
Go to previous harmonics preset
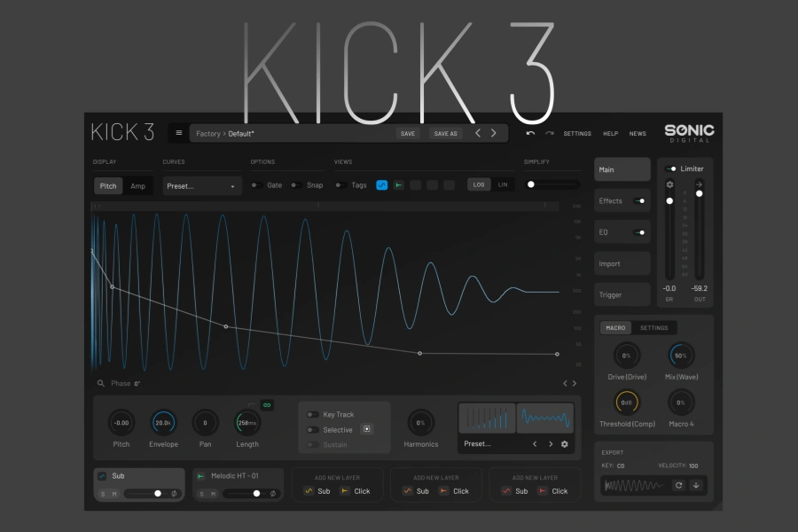coord(535,444)
